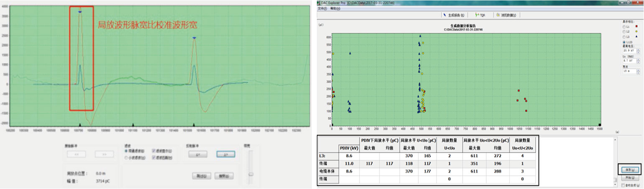644x189 pixels.
Task: Select the L123 phase radio button
Action: click(x=624, y=42)
